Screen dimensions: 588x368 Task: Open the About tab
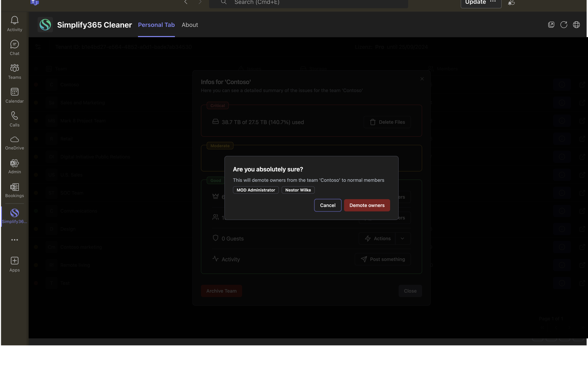[190, 25]
